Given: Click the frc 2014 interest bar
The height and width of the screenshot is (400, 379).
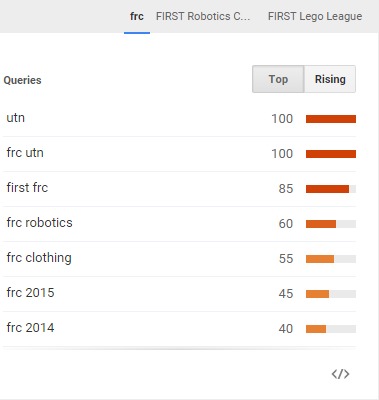Looking at the screenshot, I should point(331,329).
